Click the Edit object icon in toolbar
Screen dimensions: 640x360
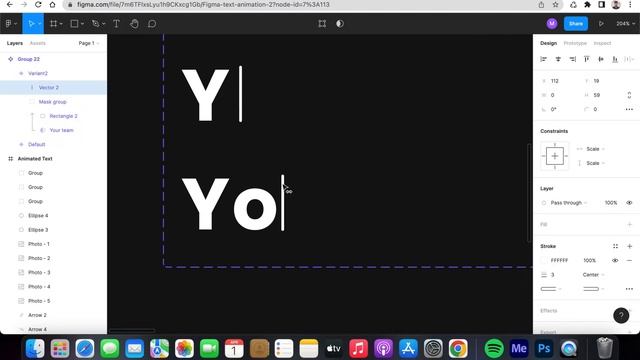322,24
